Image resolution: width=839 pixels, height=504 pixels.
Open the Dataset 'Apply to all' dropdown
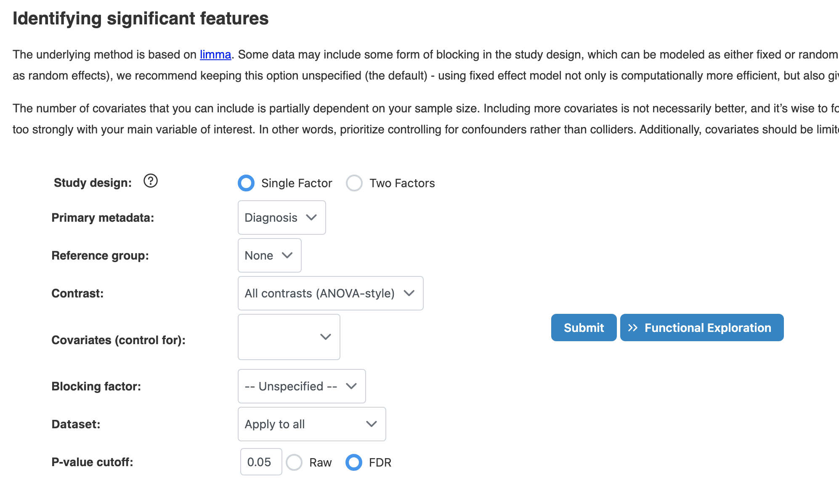pos(311,424)
